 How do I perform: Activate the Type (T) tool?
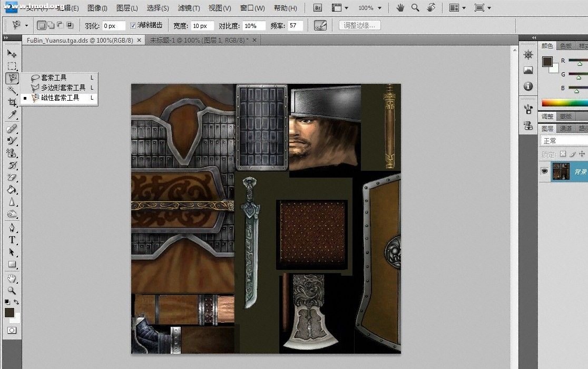tap(12, 240)
